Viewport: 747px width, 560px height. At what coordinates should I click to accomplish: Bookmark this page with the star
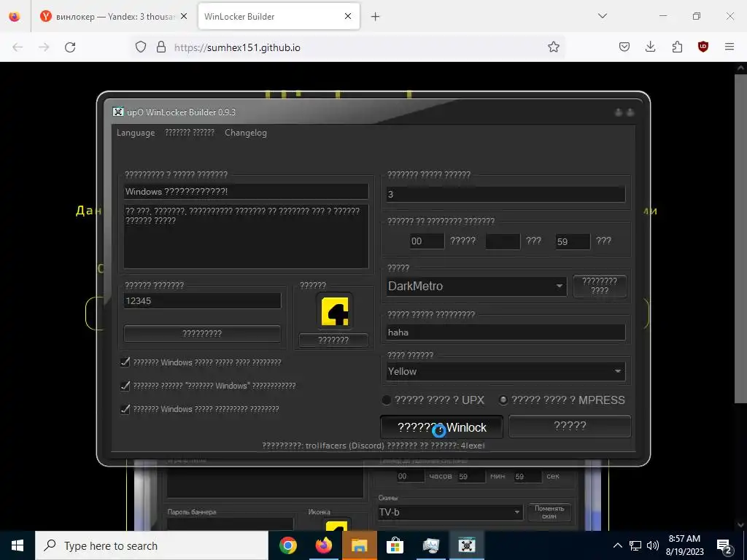coord(553,47)
